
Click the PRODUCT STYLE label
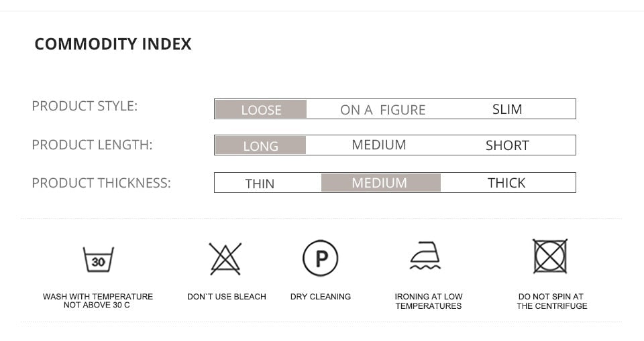(85, 106)
